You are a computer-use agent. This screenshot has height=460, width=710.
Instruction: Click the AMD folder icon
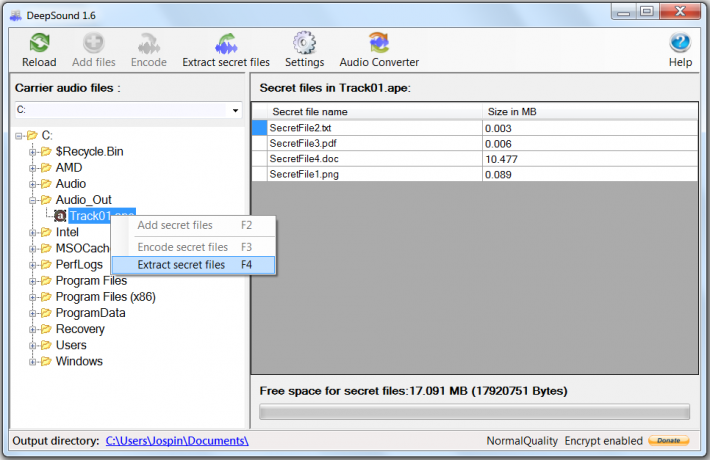click(46, 168)
